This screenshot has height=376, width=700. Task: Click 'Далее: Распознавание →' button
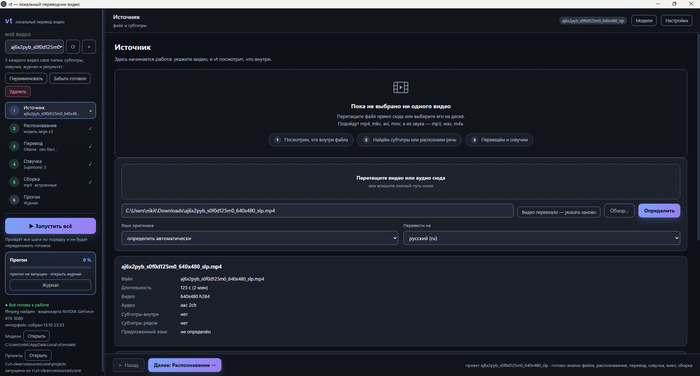185,365
